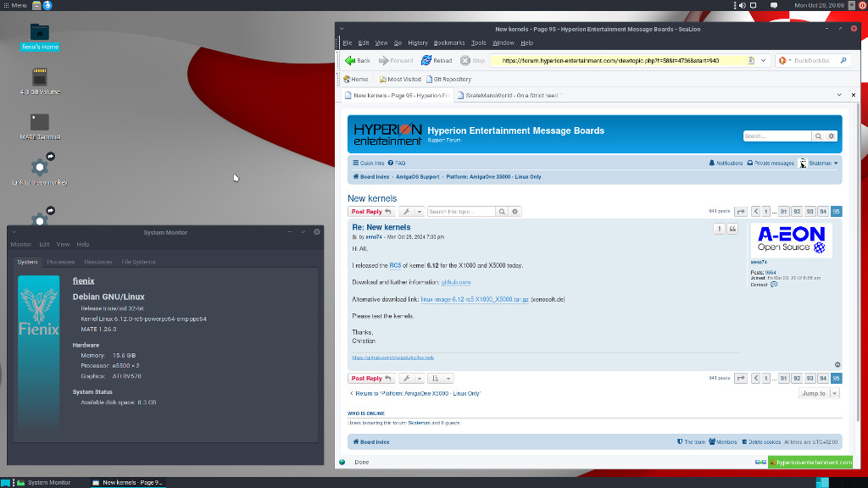Screen dimensions: 868x488
Task: Click the upper Post Reply button
Action: coord(371,211)
